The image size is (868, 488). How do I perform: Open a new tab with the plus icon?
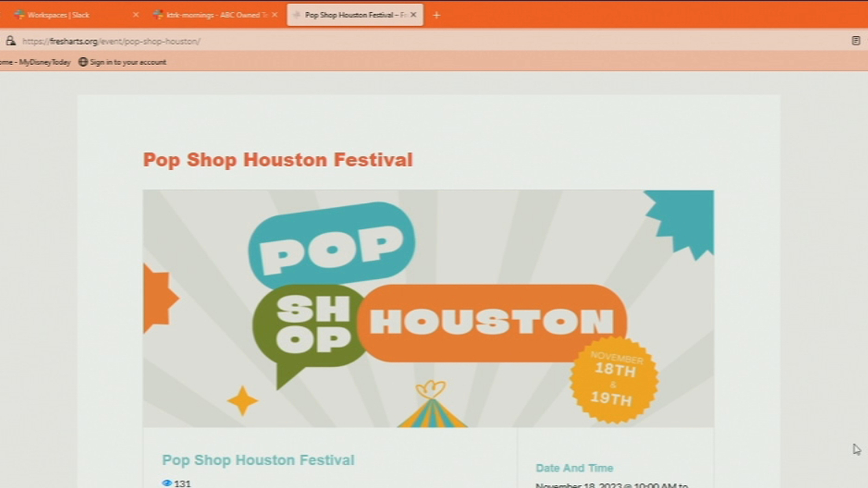pos(436,15)
